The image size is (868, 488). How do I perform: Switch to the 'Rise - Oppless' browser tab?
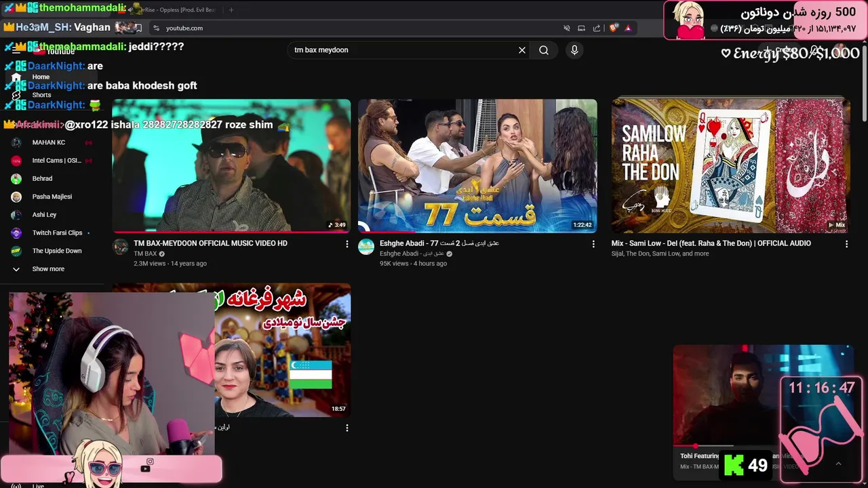tap(173, 10)
